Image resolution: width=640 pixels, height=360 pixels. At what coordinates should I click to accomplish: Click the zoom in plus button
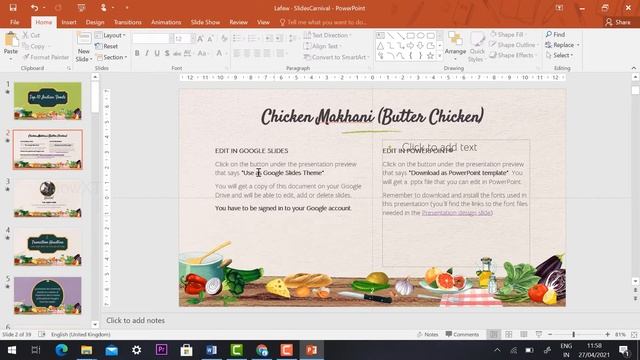coord(607,334)
